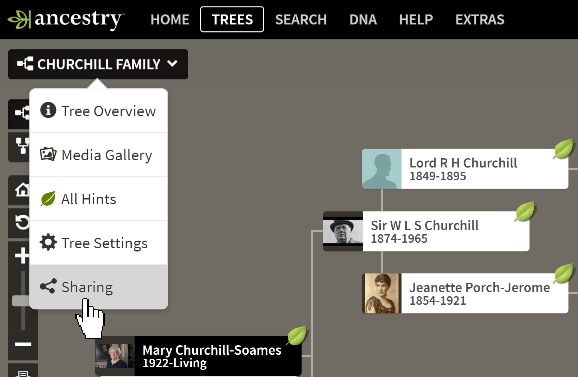Click Sir W L S Churchill's photo thumbnail
This screenshot has width=578, height=377.
pos(343,231)
